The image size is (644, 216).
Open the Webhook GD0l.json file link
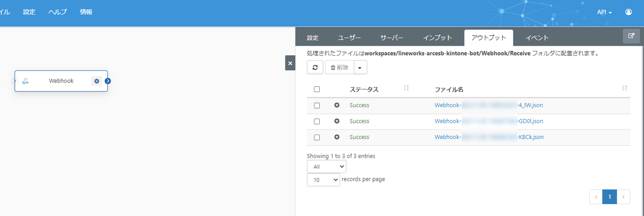tap(488, 121)
